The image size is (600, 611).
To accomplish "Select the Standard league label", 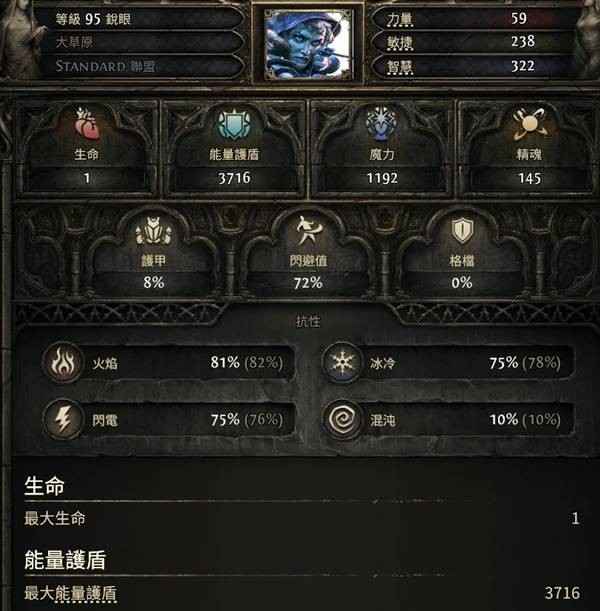I will 105,66.
